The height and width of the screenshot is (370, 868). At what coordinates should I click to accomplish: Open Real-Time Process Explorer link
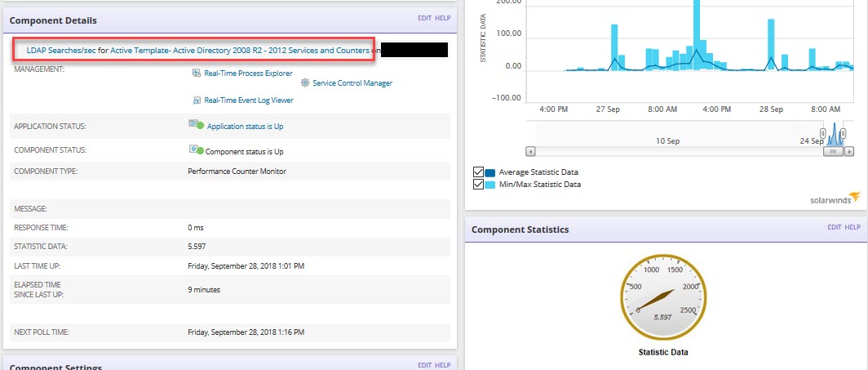pos(248,74)
